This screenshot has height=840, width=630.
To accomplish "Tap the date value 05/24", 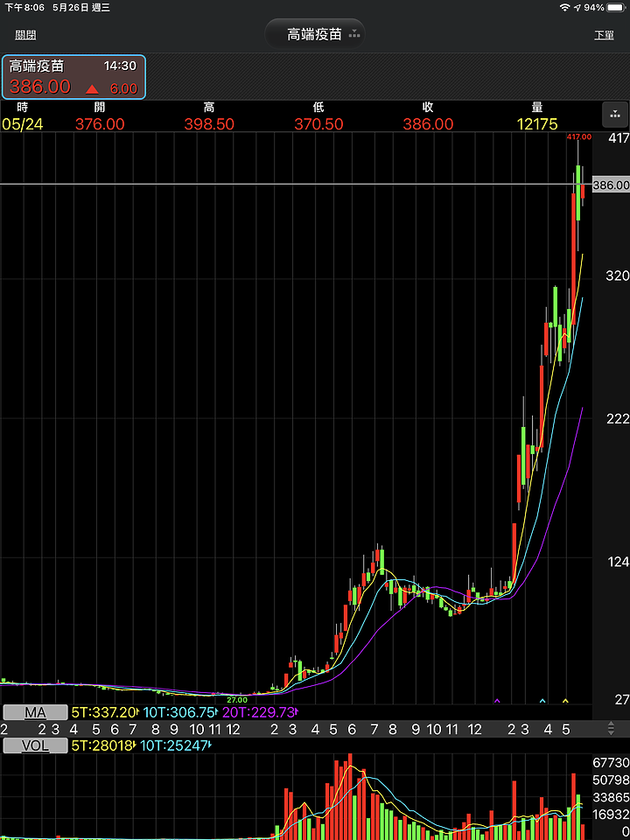I will pyautogui.click(x=23, y=124).
